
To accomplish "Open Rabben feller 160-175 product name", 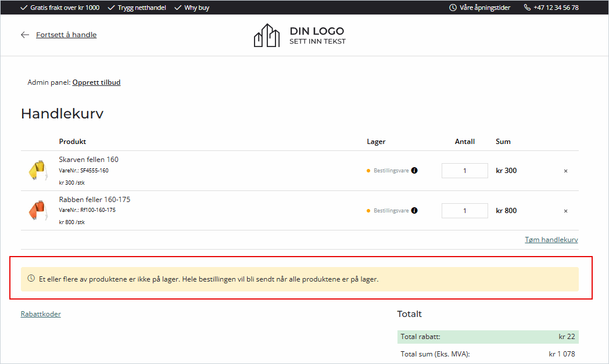I will coord(94,200).
